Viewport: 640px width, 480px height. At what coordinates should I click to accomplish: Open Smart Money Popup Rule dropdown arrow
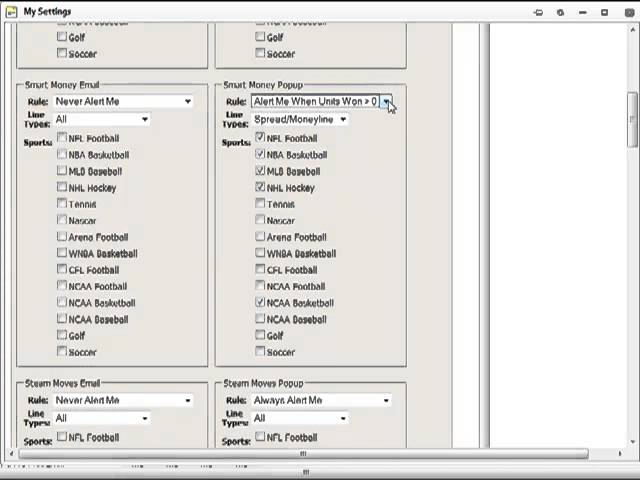tap(386, 101)
